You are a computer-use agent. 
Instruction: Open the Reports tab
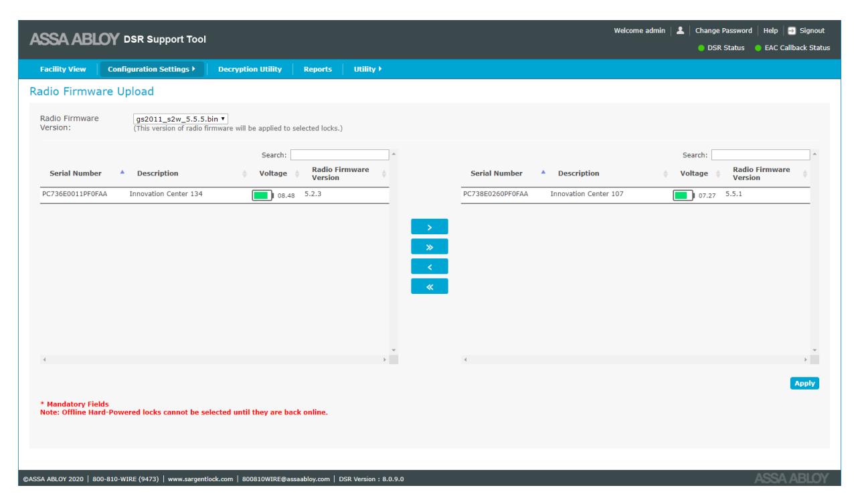point(318,69)
